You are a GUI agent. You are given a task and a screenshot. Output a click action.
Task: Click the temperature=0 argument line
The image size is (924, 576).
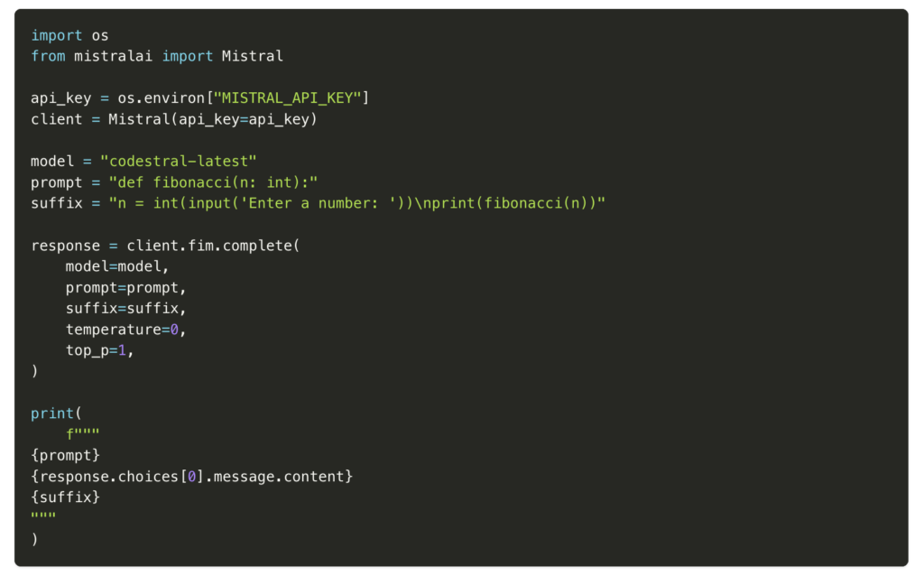(125, 330)
